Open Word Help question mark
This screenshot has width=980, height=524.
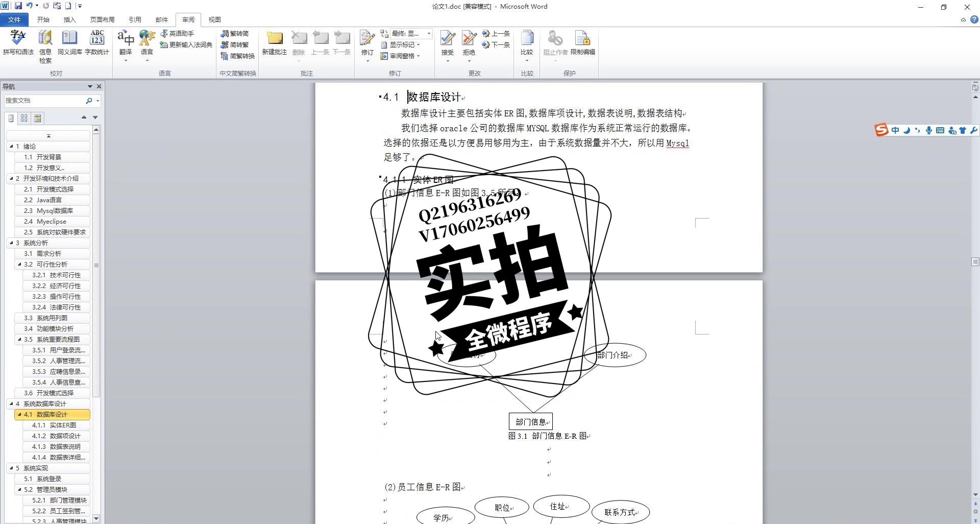[x=974, y=19]
